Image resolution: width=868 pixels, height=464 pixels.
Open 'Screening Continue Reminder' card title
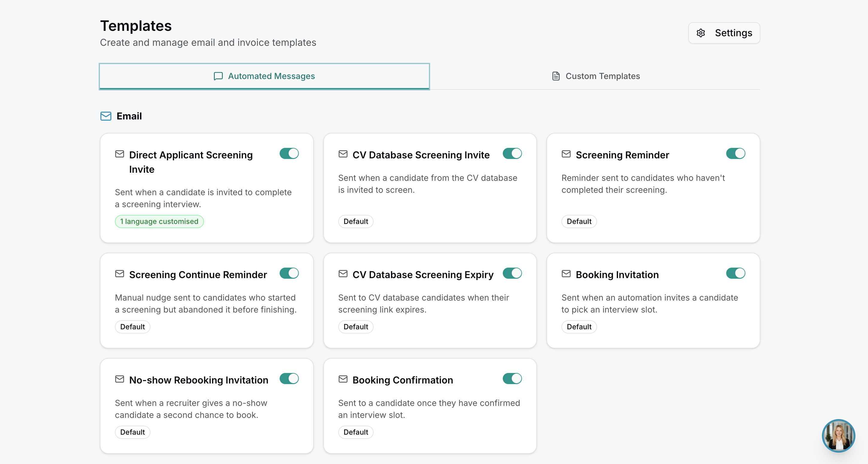click(198, 275)
